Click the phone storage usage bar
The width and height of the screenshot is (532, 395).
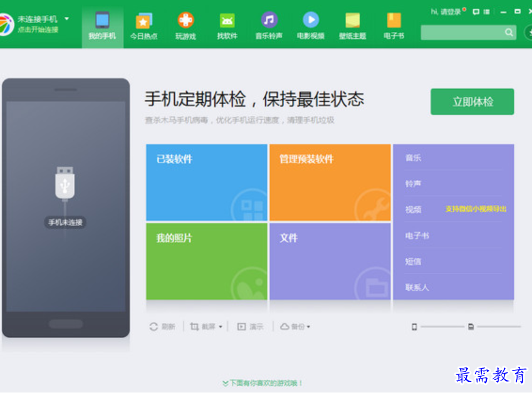tap(442, 327)
